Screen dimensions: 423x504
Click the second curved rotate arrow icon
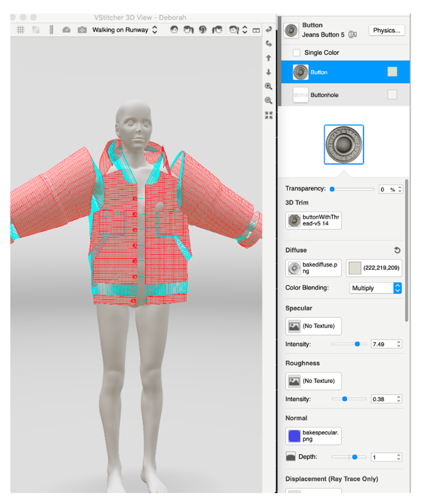[x=269, y=43]
